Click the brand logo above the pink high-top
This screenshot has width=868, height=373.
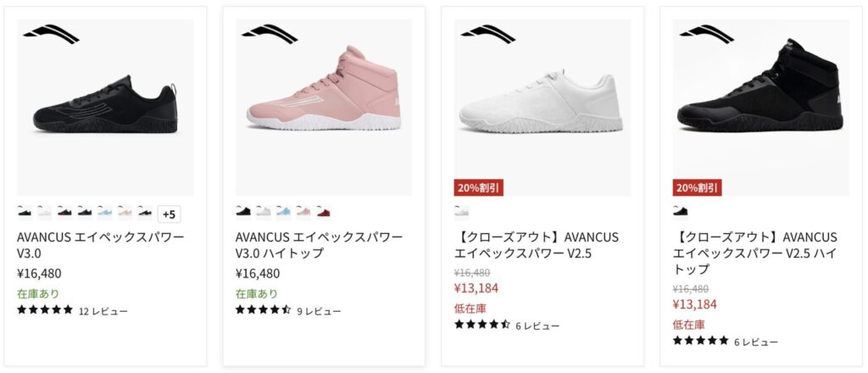click(270, 34)
